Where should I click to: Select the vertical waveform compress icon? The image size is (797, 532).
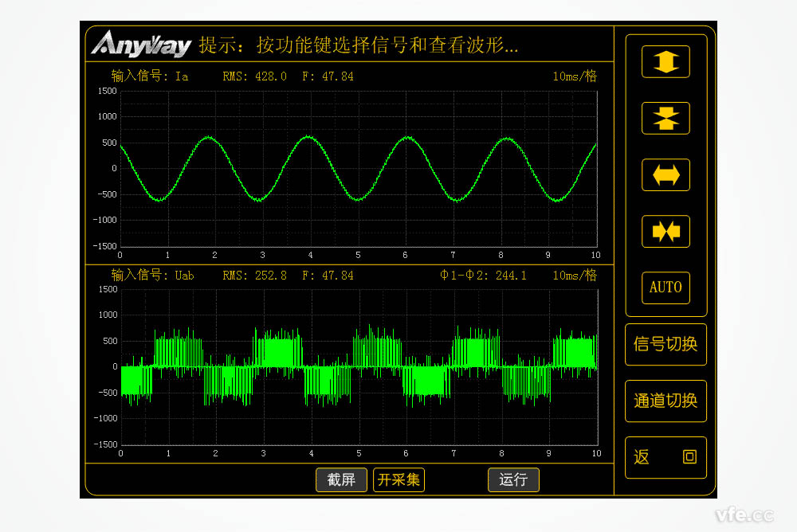(665, 118)
